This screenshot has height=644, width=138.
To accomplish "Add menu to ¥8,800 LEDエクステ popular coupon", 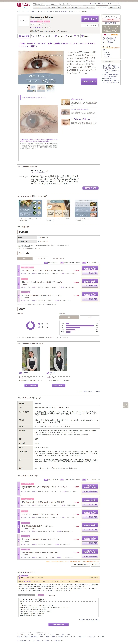I will coord(90,286).
